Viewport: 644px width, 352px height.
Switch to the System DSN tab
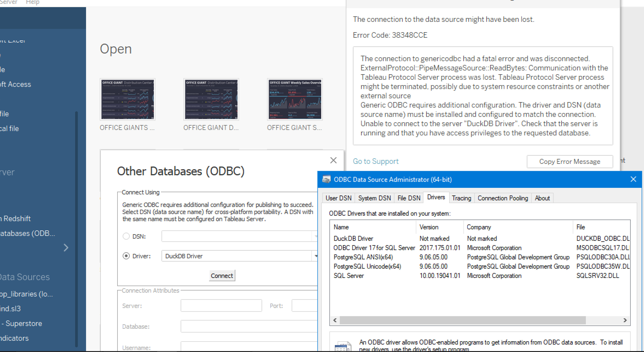point(374,198)
